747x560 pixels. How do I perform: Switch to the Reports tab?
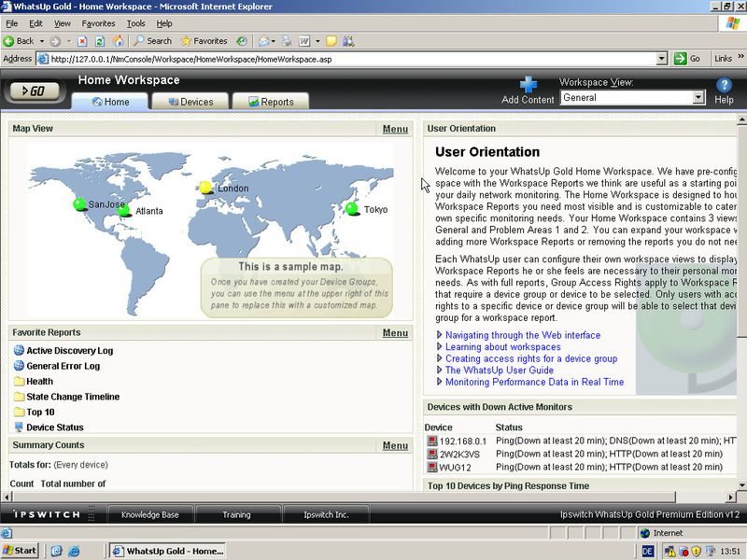(271, 102)
